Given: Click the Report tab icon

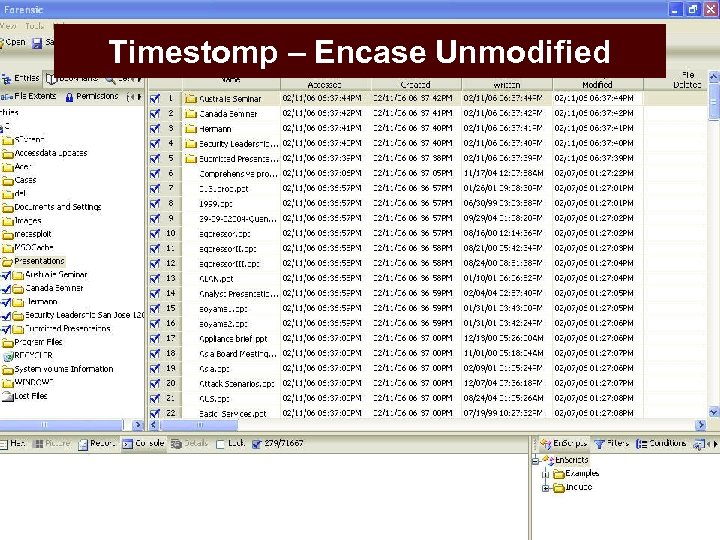Looking at the screenshot, I should pos(83,444).
